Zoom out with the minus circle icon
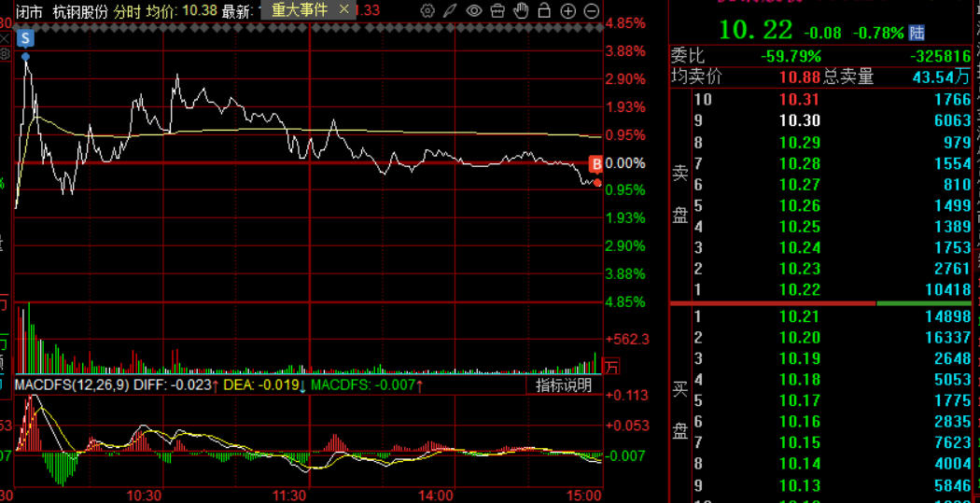980x503 pixels. coord(591,10)
